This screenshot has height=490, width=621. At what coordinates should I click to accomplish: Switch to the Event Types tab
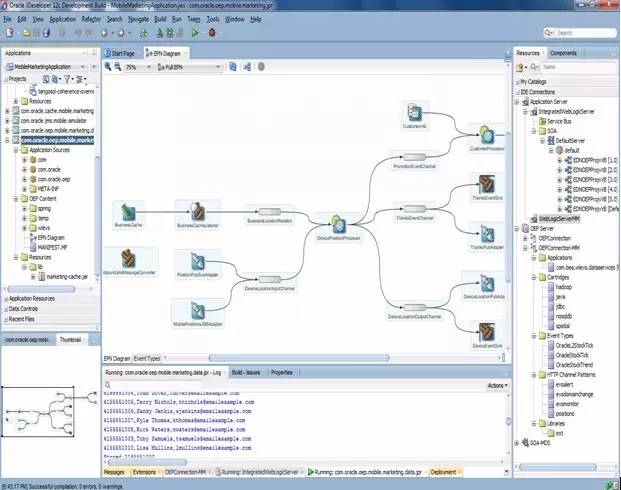[x=147, y=358]
